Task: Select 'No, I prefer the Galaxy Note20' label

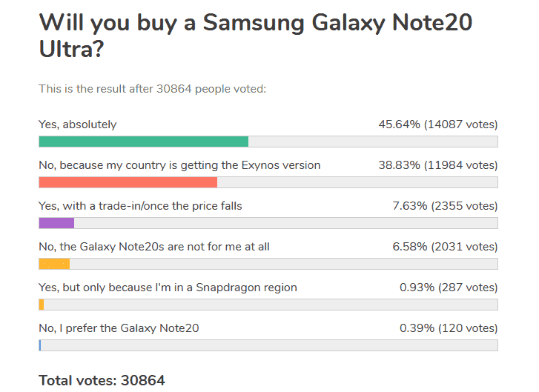Action: [119, 328]
